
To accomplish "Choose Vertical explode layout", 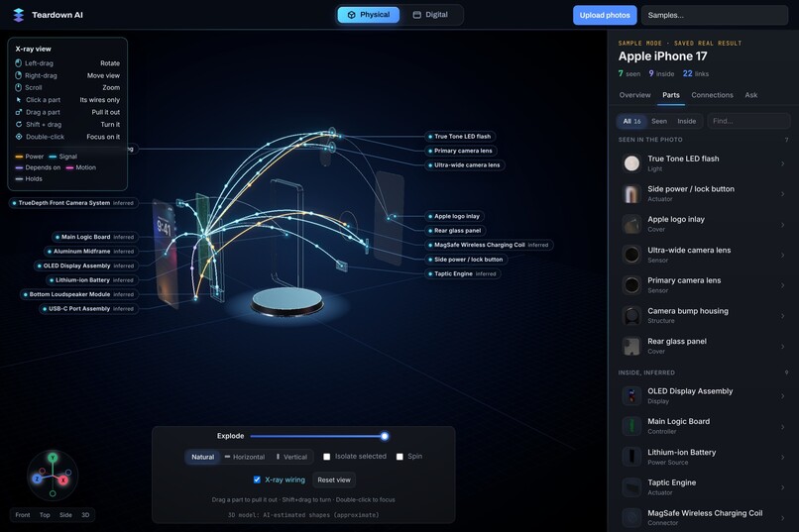I will tap(291, 457).
